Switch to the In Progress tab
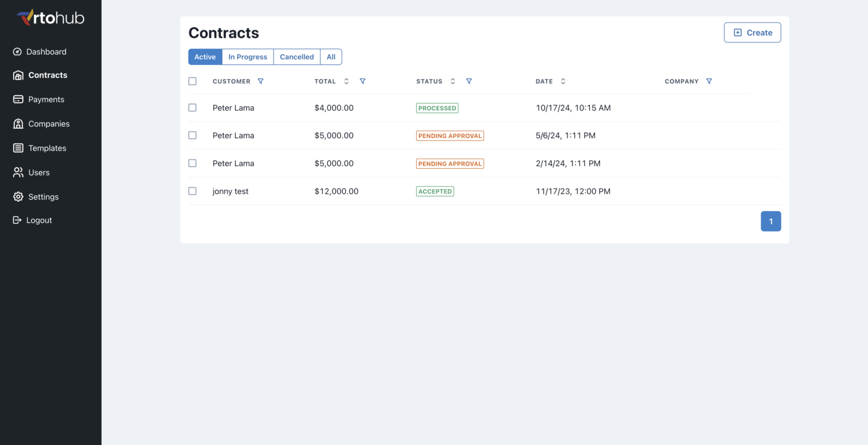This screenshot has height=445, width=868. point(248,57)
